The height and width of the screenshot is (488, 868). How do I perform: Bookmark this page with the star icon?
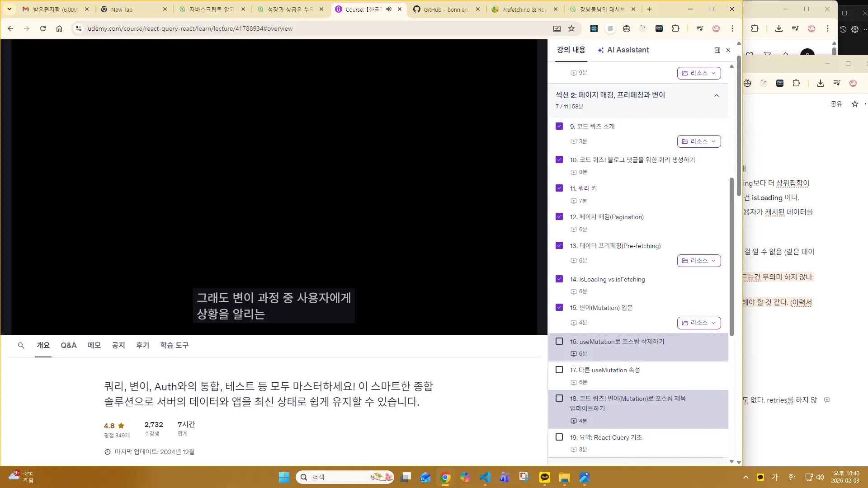571,28
